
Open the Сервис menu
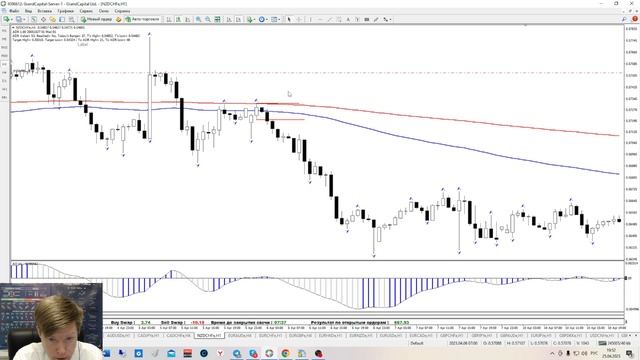86,11
